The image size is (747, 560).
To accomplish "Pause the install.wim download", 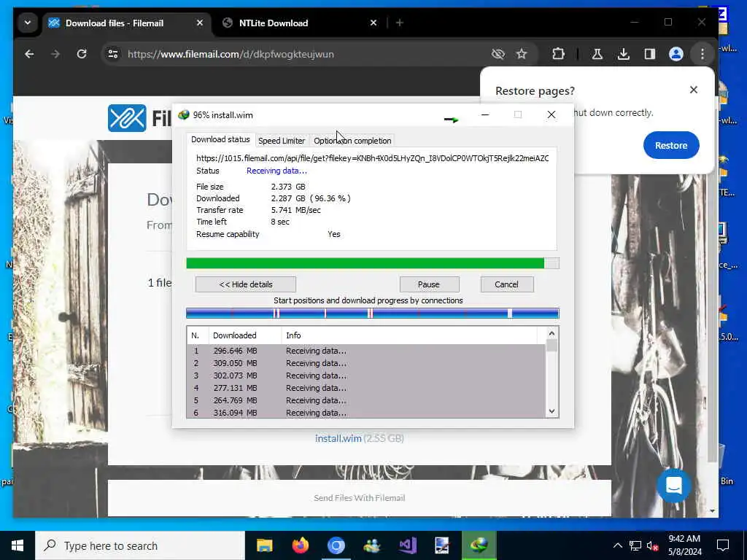I will [429, 284].
